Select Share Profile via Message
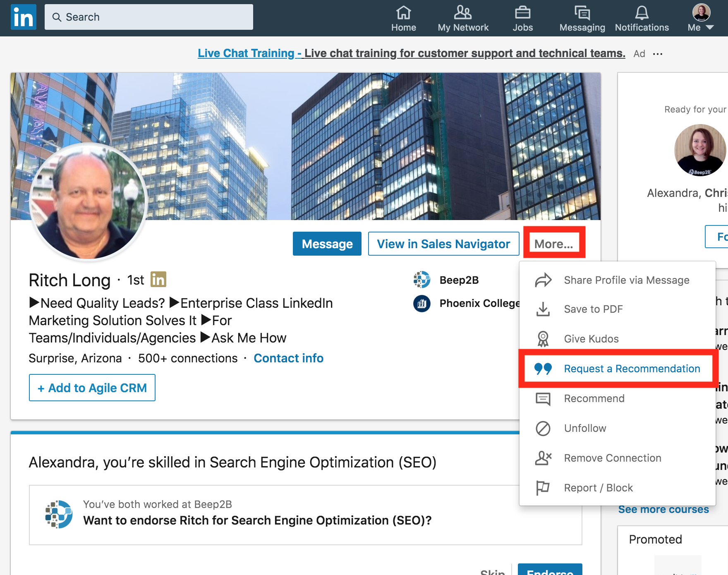Image resolution: width=728 pixels, height=575 pixels. pos(618,280)
